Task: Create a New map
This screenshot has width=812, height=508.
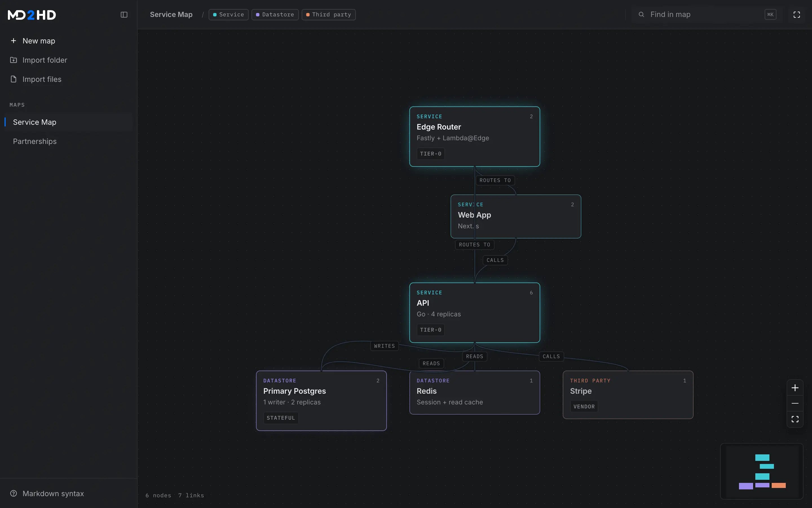Action: pos(69,41)
